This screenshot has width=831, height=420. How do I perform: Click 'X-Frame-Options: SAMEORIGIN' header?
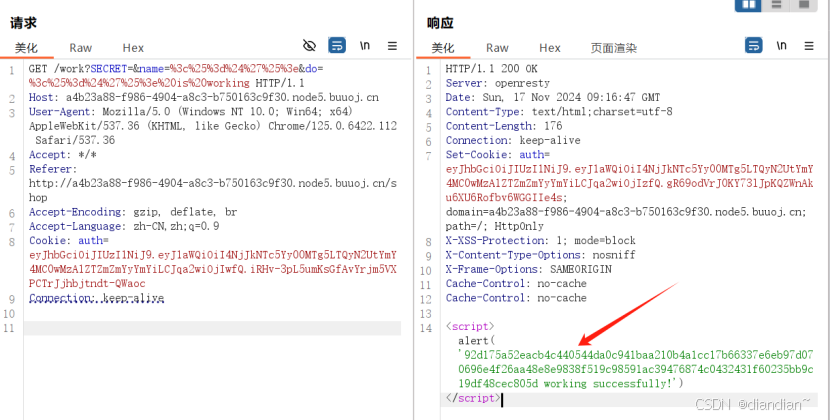[528, 269]
